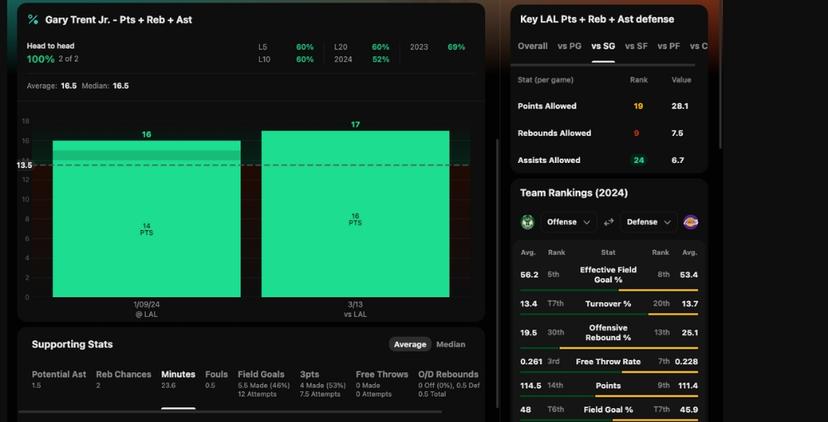Image resolution: width=828 pixels, height=422 pixels.
Task: Click the Free Throw Rate stat row
Action: (x=608, y=362)
